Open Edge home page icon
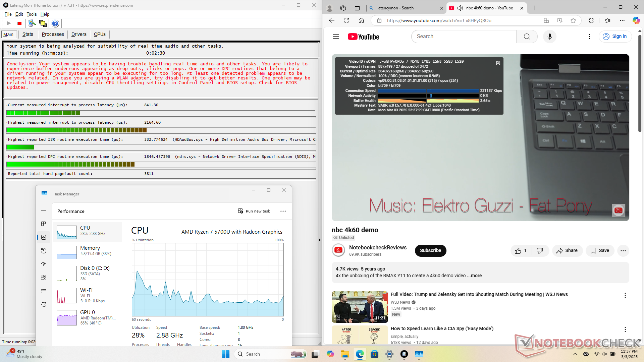Image resolution: width=644 pixels, height=362 pixels. coord(361,20)
